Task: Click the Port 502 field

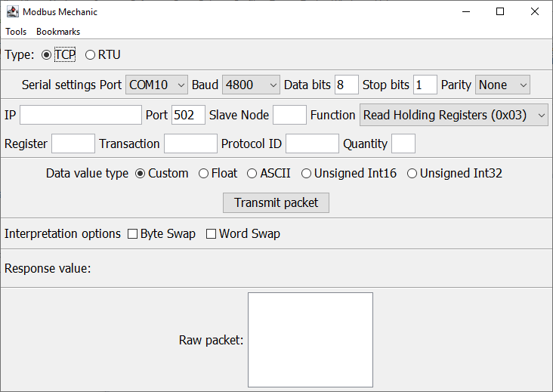Action: (x=188, y=115)
